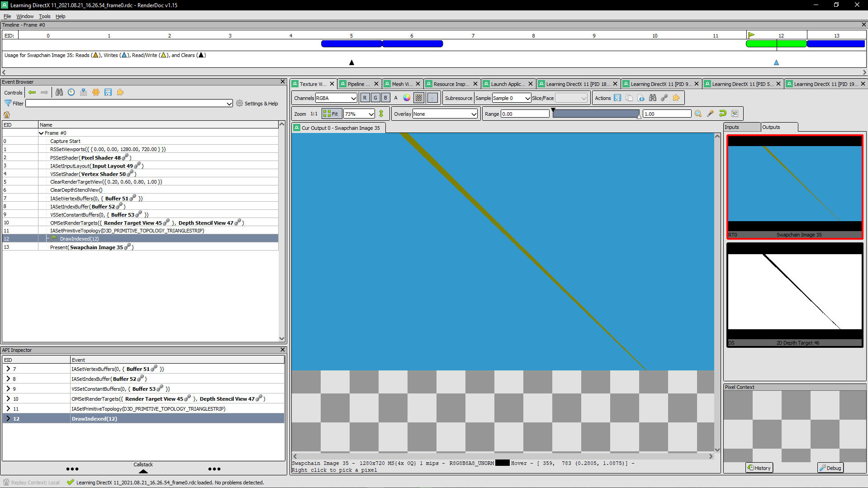Pick range with the wand icon

711,114
